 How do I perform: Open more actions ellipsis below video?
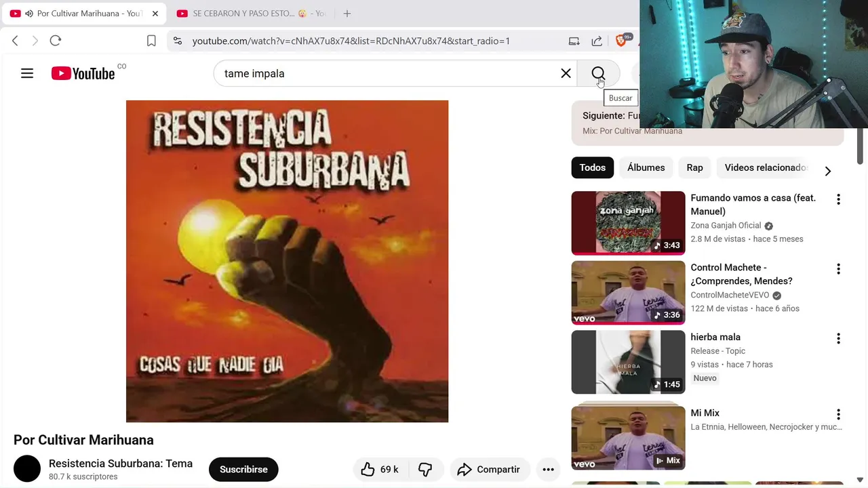[548, 469]
